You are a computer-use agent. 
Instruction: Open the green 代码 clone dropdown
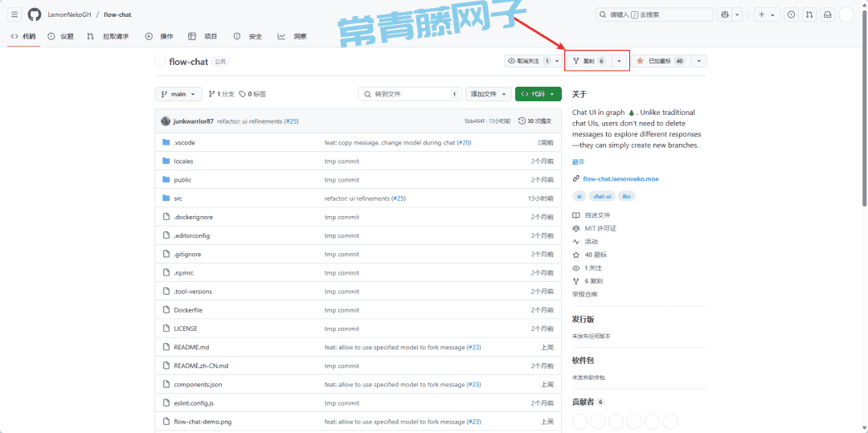(x=538, y=94)
